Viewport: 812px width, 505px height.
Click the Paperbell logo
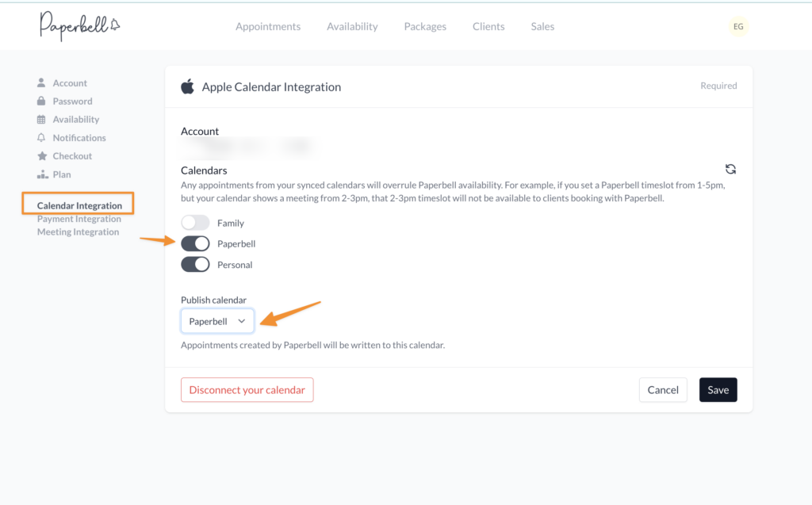point(79,26)
